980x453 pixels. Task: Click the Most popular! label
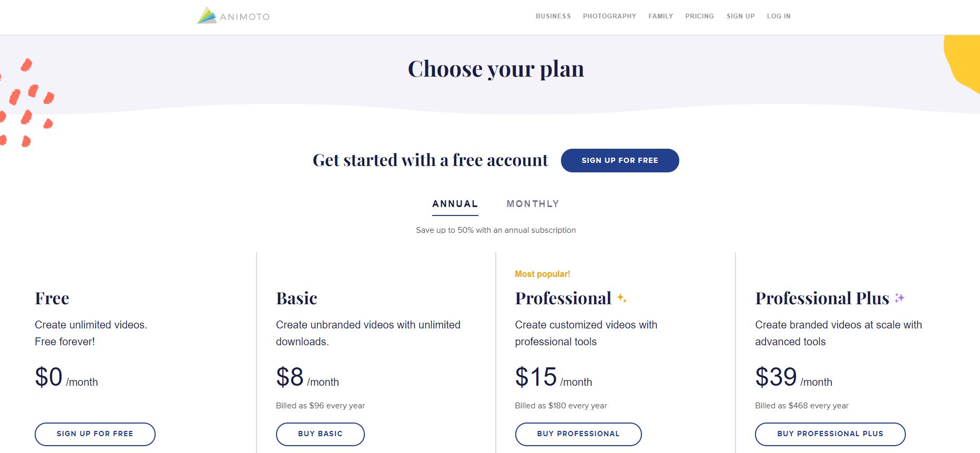click(x=543, y=274)
